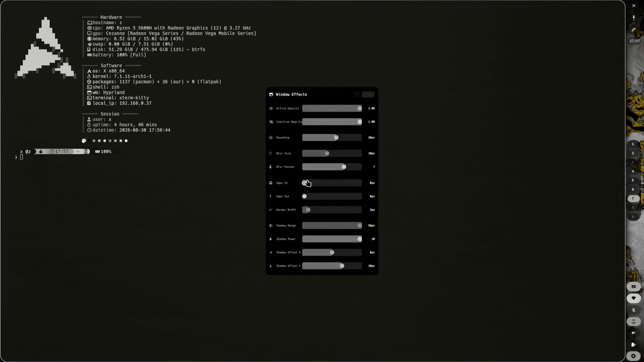
Task: Click the "shell: zsh" line in the terminal
Action: [x=103, y=87]
